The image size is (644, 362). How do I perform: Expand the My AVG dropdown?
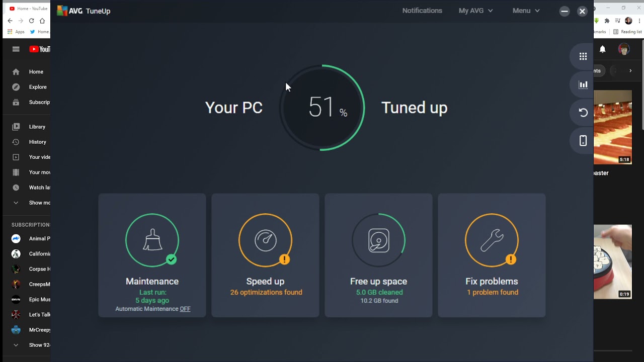pos(475,11)
